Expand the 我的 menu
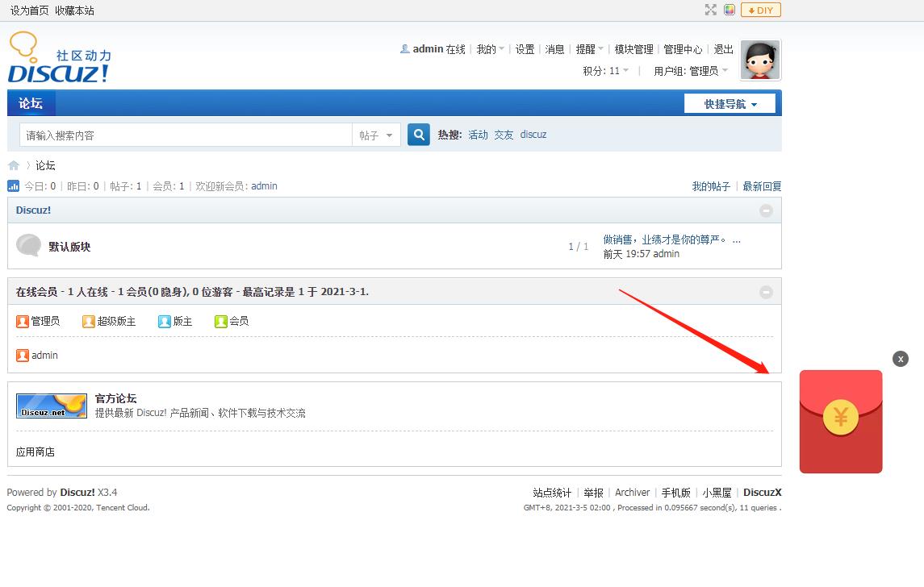Screen dimensions: 924x587 (491, 49)
